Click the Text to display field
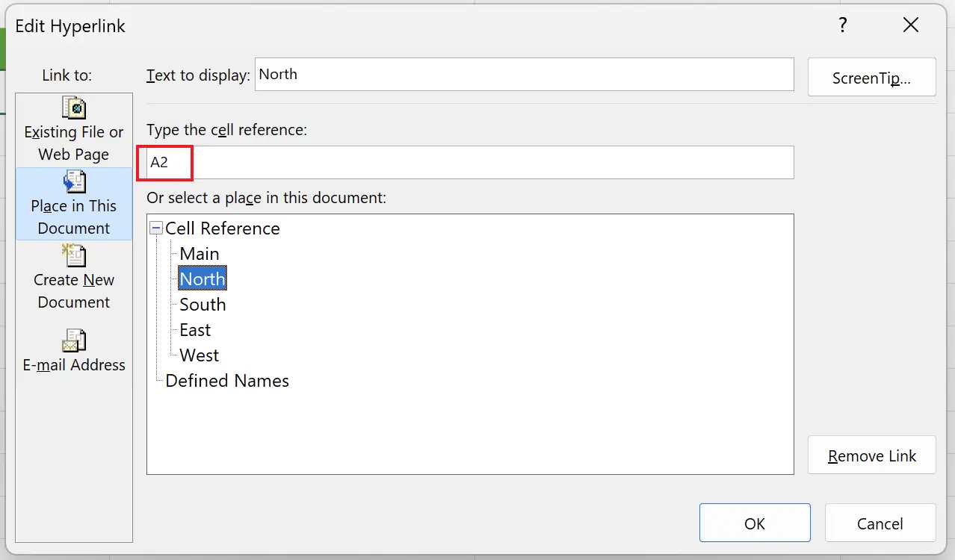This screenshot has width=955, height=560. pyautogui.click(x=523, y=74)
